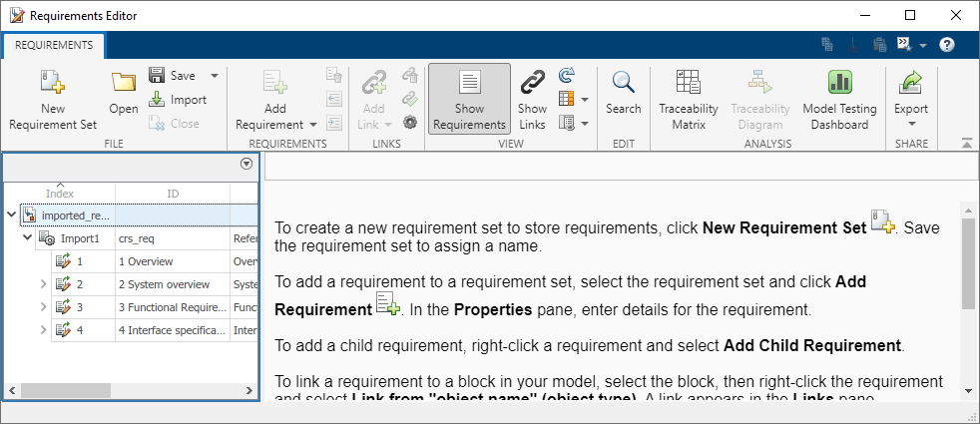The height and width of the screenshot is (424, 980).
Task: Click the Add Link chain icon
Action: 374,83
